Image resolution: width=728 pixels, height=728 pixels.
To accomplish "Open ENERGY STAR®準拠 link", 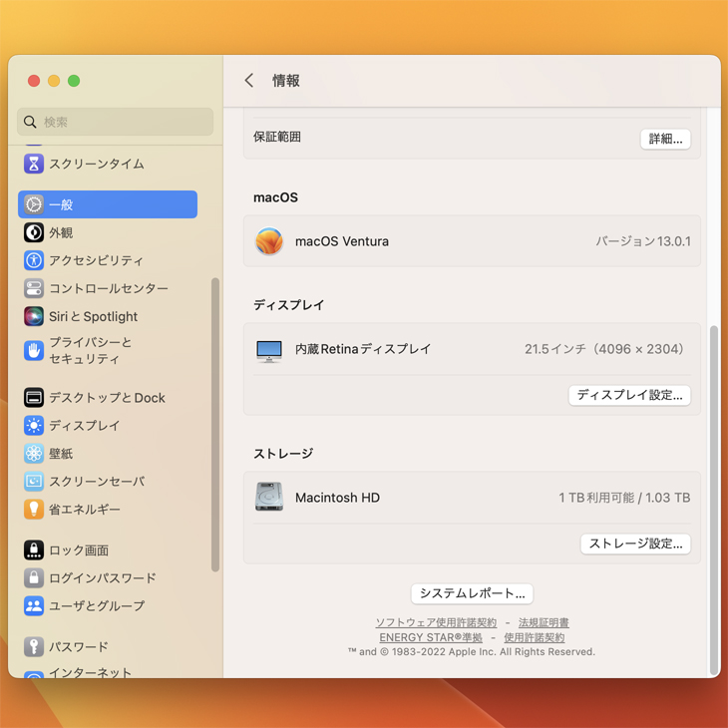I will coord(431,637).
